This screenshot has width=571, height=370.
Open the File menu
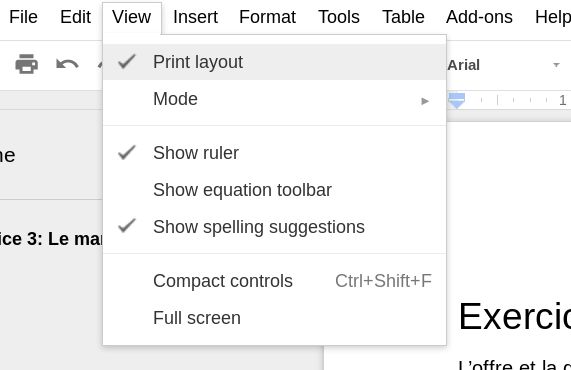point(23,17)
